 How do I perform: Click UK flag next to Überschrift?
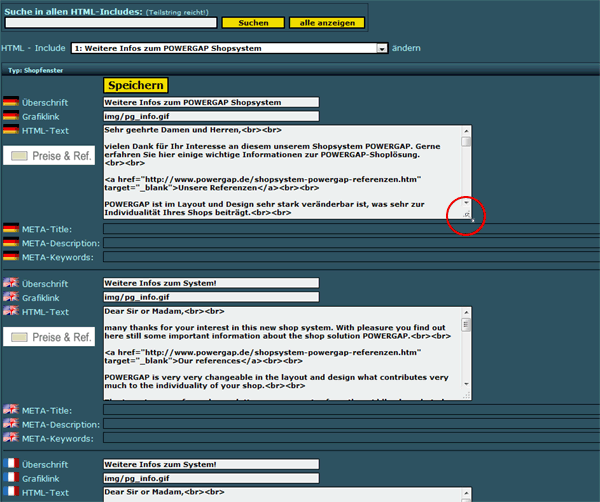pyautogui.click(x=11, y=282)
